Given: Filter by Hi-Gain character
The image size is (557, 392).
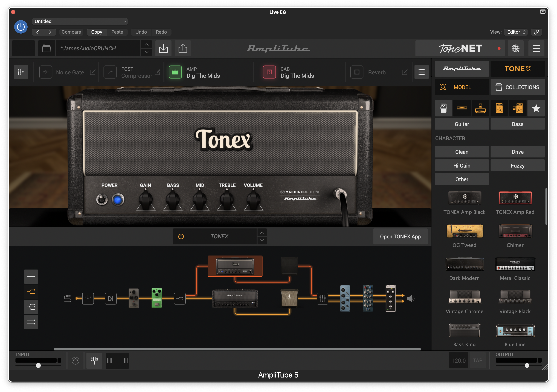Looking at the screenshot, I should pos(462,166).
